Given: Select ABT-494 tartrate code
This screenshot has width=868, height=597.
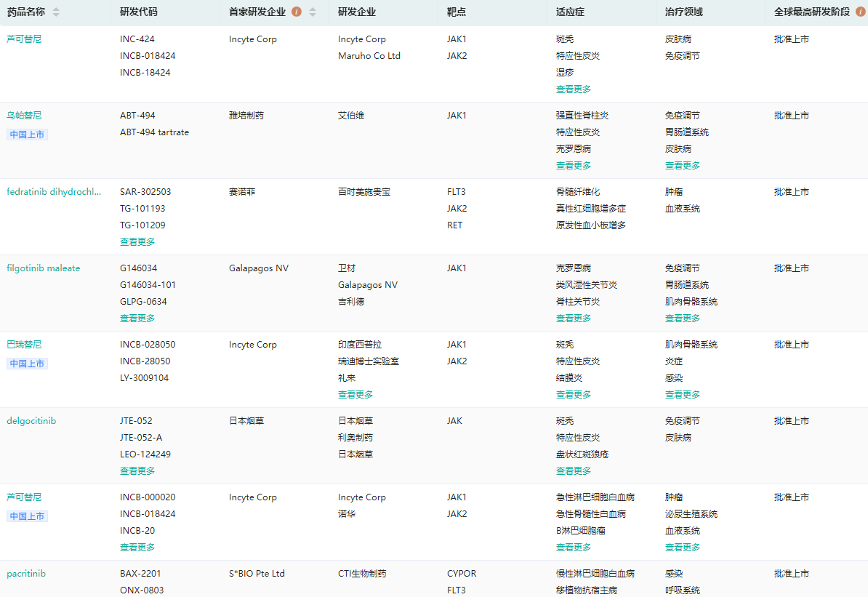Looking at the screenshot, I should (x=154, y=132).
